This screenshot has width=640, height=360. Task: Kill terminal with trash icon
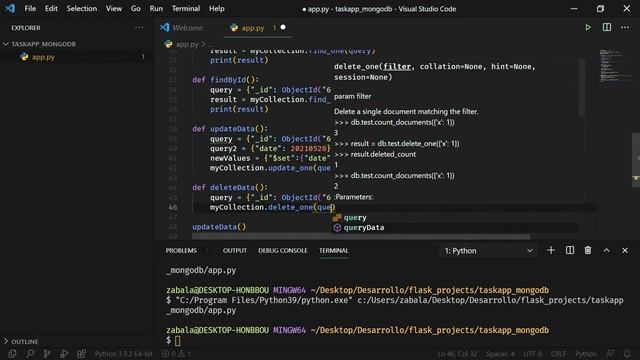point(588,250)
